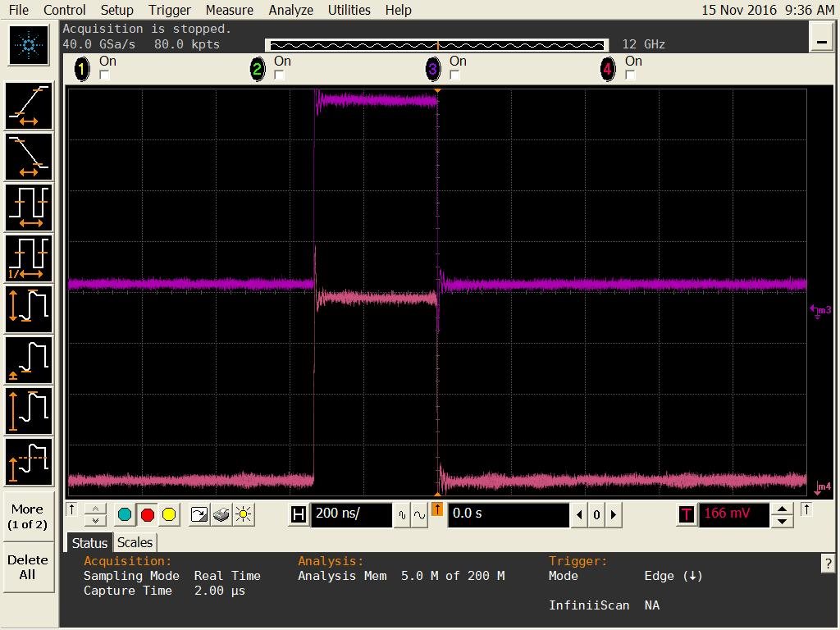
Task: Click the red Stop acquisition button
Action: [148, 515]
